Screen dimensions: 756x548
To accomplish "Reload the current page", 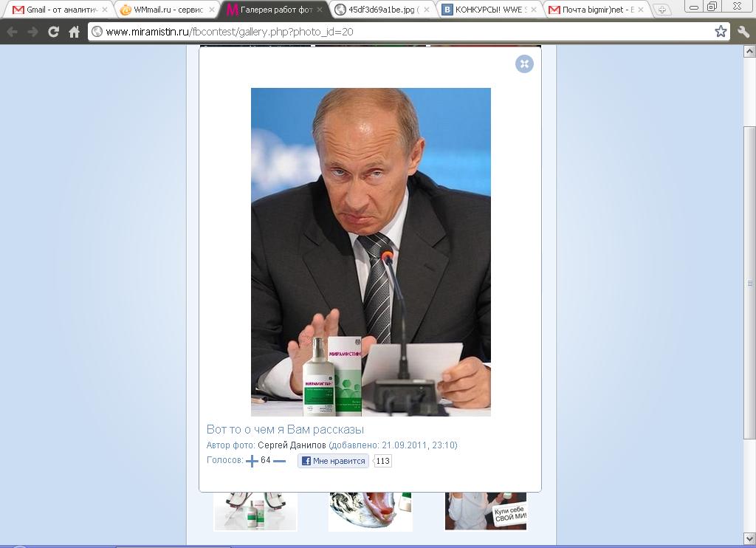I will (53, 32).
